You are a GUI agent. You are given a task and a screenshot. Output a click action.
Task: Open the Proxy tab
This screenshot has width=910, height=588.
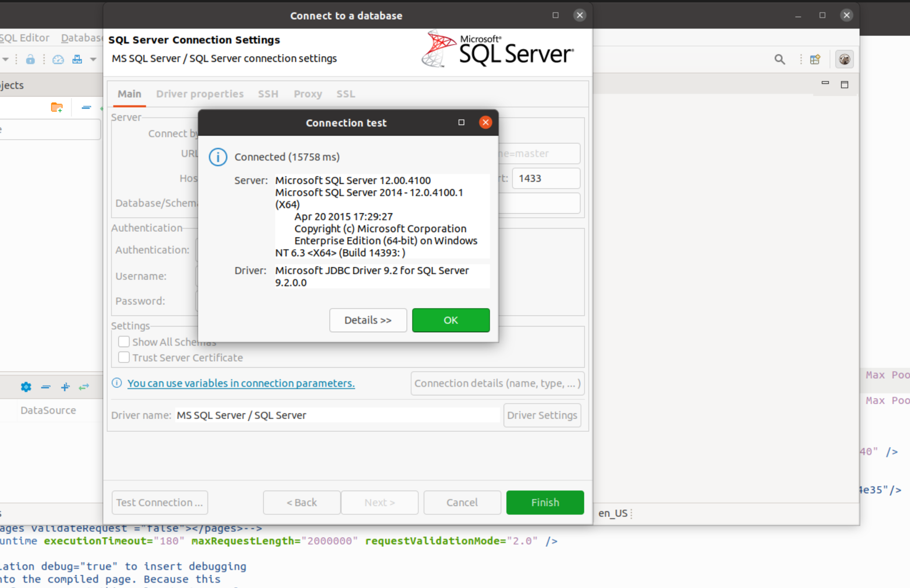pyautogui.click(x=308, y=94)
